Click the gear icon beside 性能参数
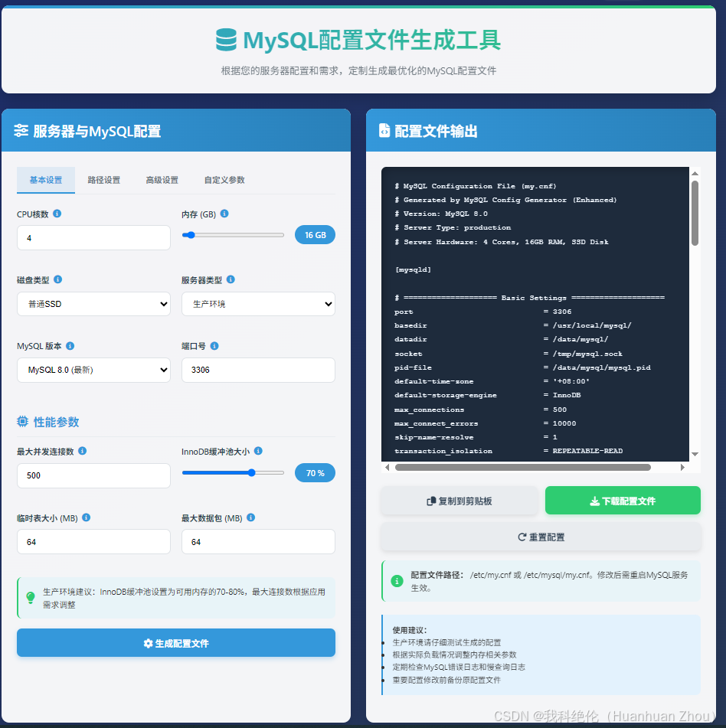The height and width of the screenshot is (728, 726). (21, 420)
